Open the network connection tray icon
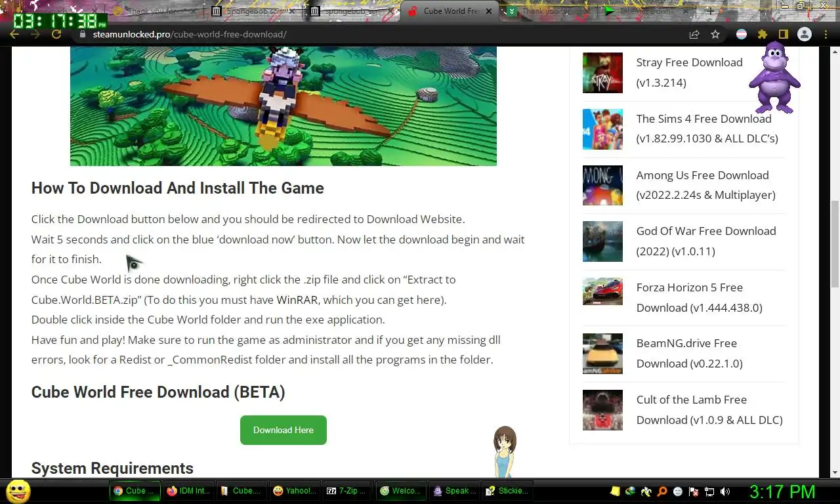Viewport: 840px width, 504px height. click(x=709, y=491)
